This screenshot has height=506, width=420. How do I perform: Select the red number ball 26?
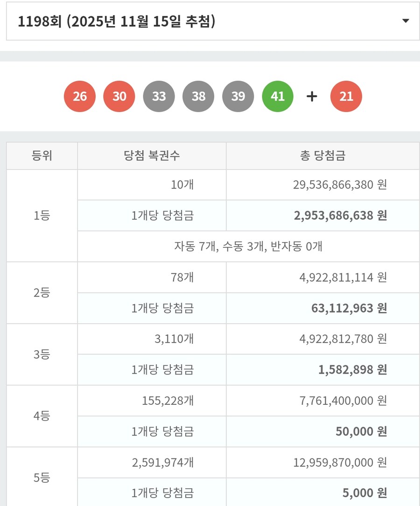tap(80, 96)
